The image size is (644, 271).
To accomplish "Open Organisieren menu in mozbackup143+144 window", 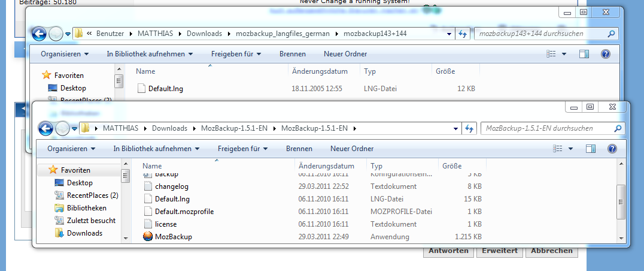I will click(x=65, y=54).
